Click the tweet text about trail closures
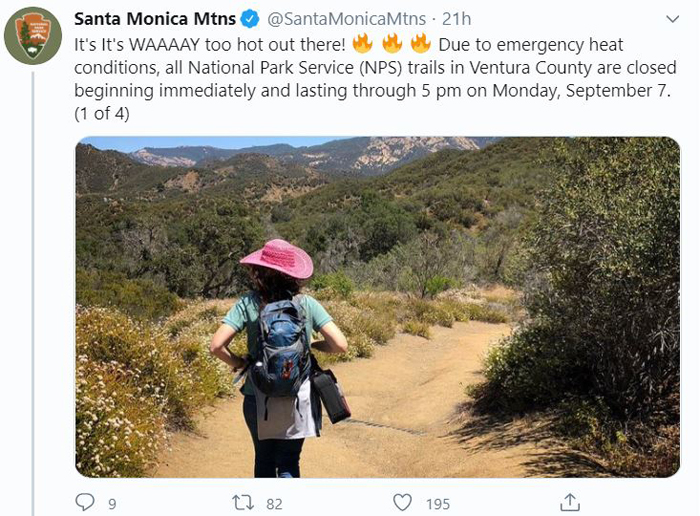Viewport: 700px width, 516px height. 375,79
